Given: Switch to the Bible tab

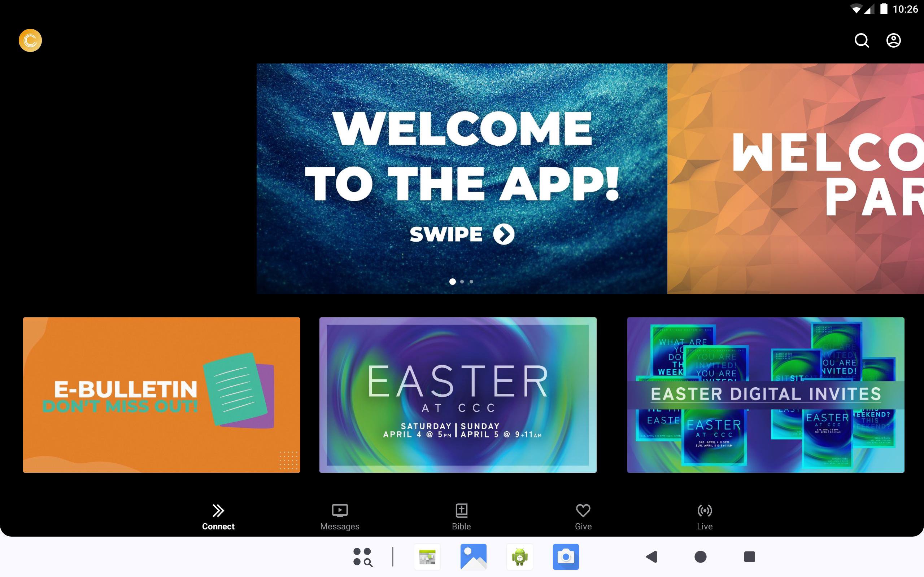Looking at the screenshot, I should coord(461,517).
